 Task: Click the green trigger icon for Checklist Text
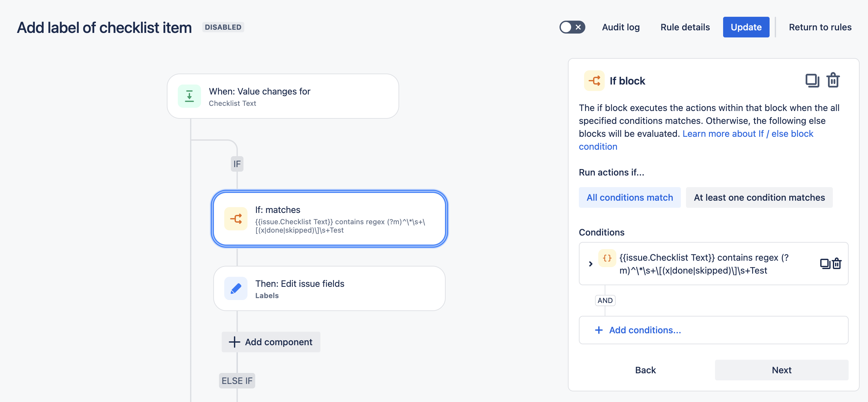(x=189, y=96)
